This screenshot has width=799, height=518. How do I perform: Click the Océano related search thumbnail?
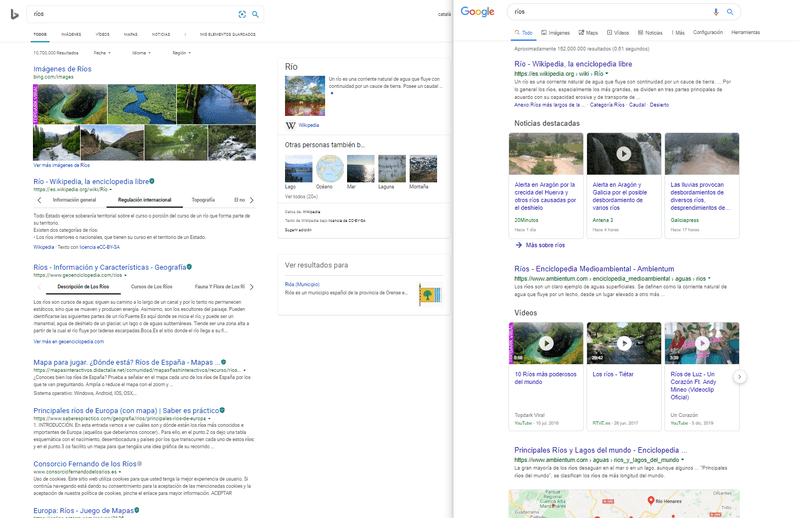[x=329, y=170]
